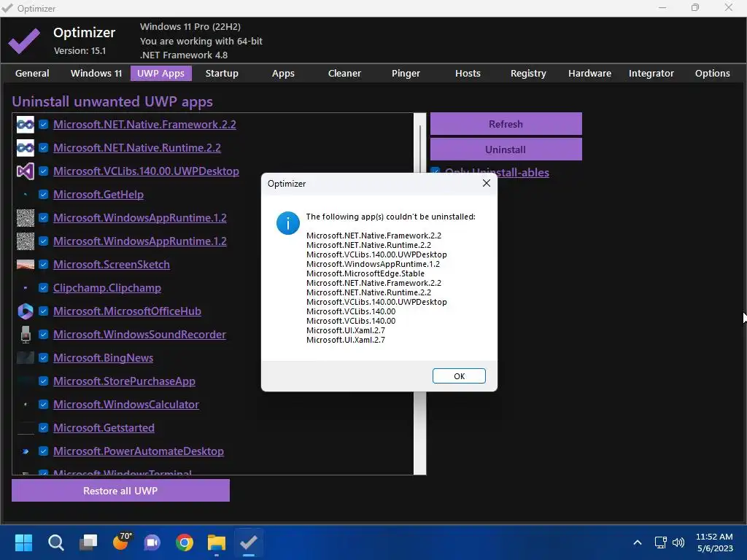The image size is (747, 560).
Task: Click the network icon in the system tray
Action: tap(660, 542)
